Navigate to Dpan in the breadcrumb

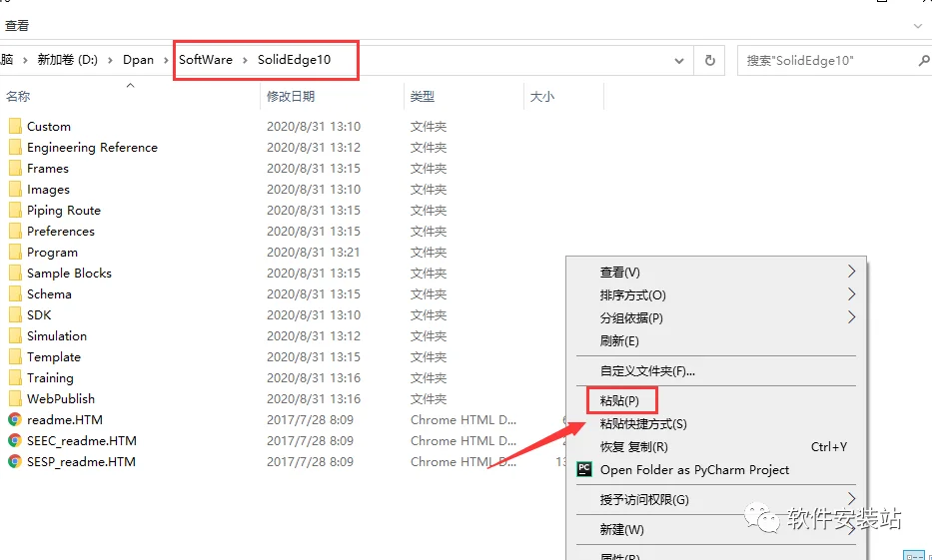click(138, 60)
